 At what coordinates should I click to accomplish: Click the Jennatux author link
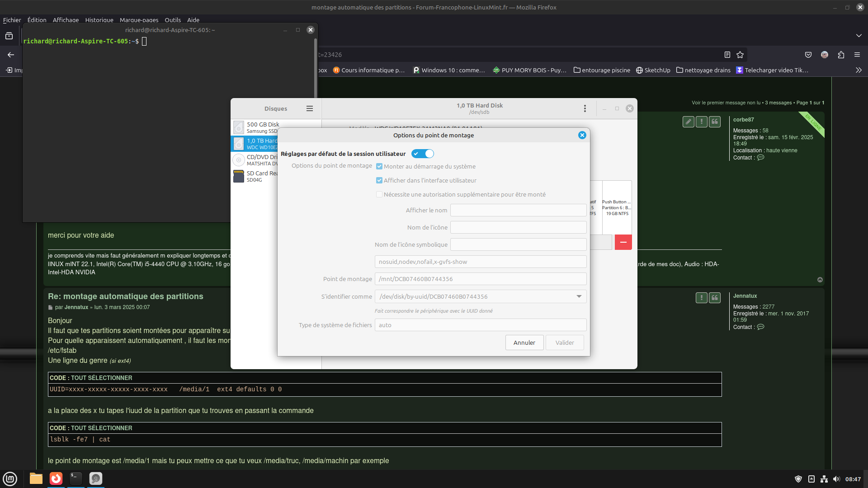pyautogui.click(x=76, y=307)
